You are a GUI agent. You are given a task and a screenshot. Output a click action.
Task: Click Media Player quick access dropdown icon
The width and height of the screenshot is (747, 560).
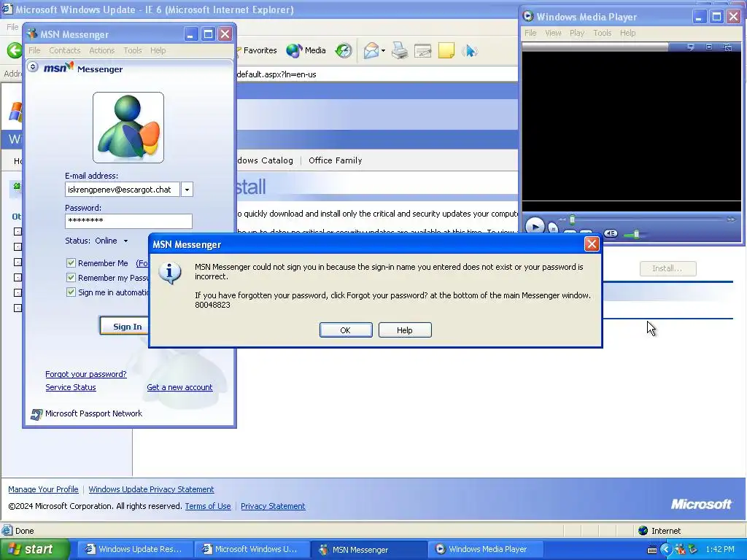click(690, 47)
